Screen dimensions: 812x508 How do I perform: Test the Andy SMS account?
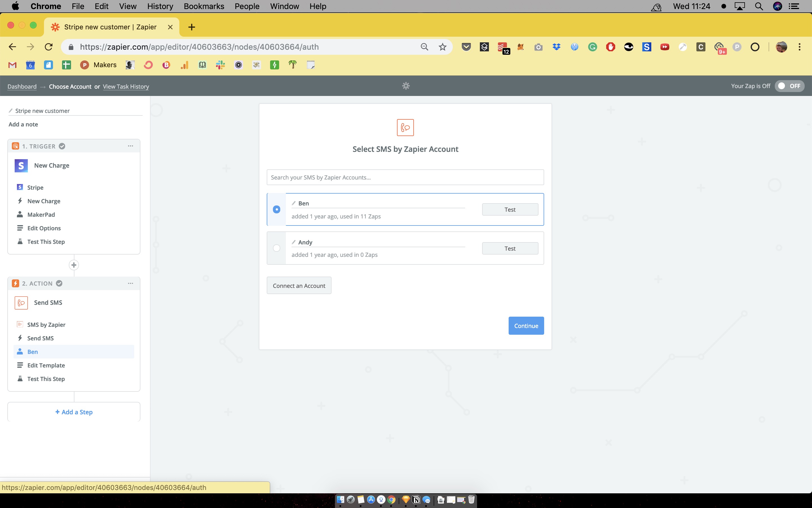point(510,248)
